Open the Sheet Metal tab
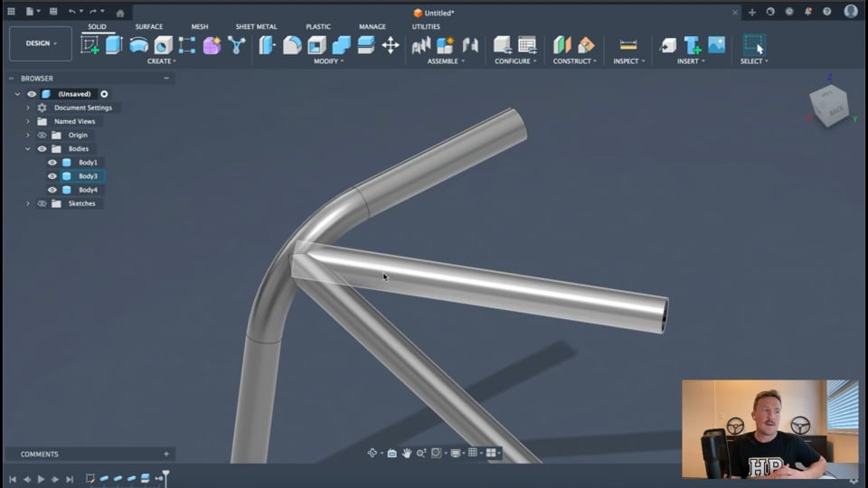 point(256,27)
